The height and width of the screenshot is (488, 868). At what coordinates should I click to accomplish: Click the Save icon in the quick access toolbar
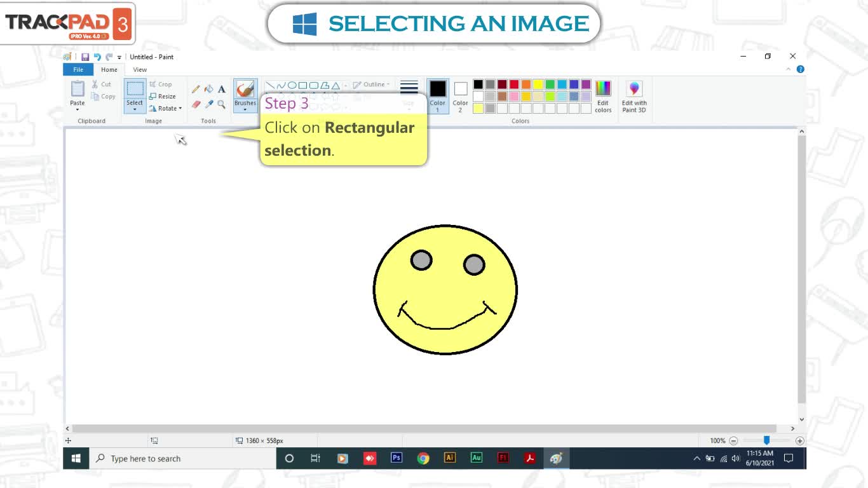[x=85, y=57]
